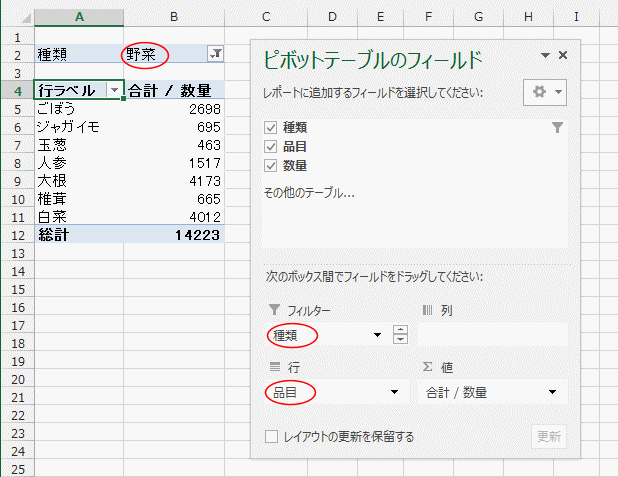
Task: Click the filter icon in cell B2
Action: (214, 54)
